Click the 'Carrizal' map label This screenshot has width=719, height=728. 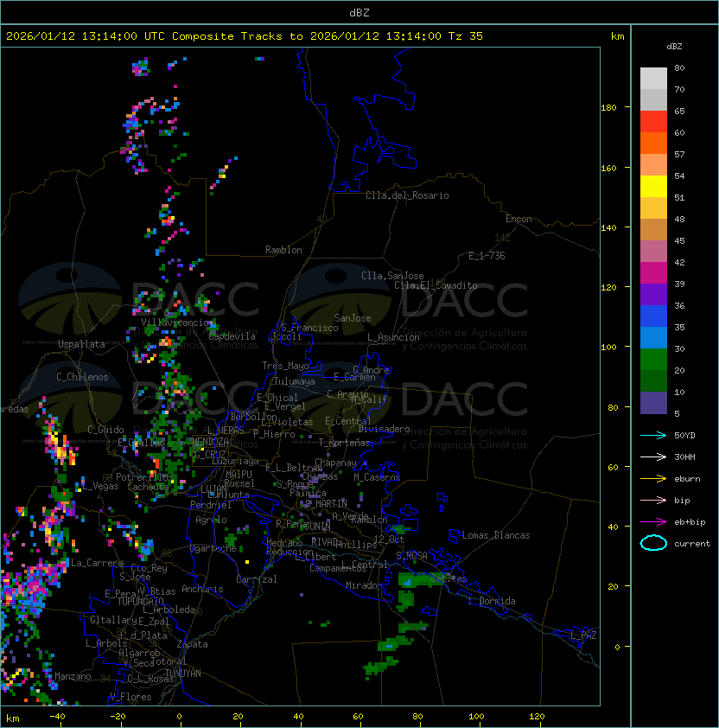[257, 579]
